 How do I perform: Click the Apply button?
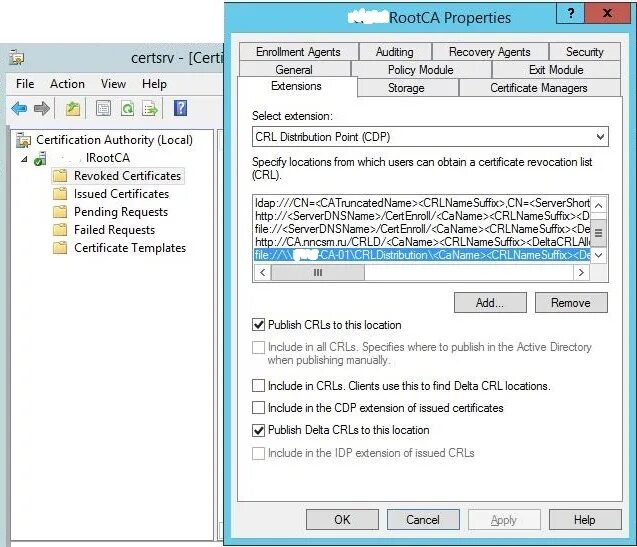tap(504, 520)
